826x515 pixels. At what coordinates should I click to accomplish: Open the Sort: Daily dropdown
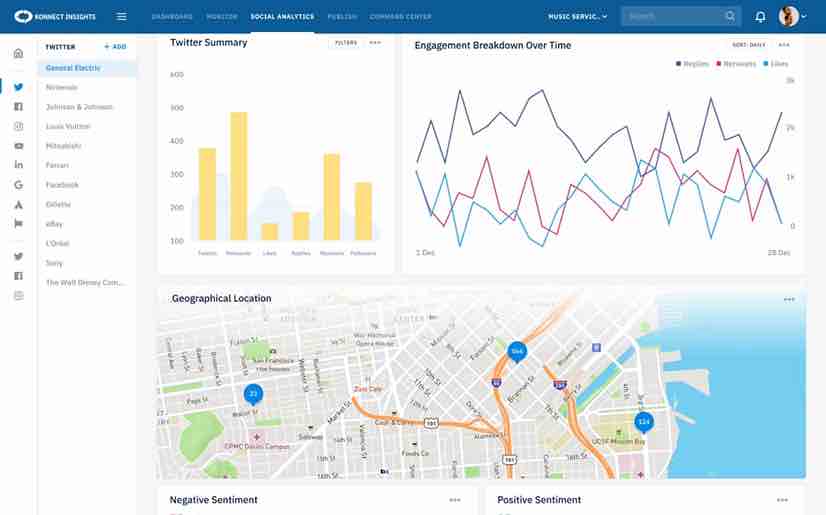point(749,45)
